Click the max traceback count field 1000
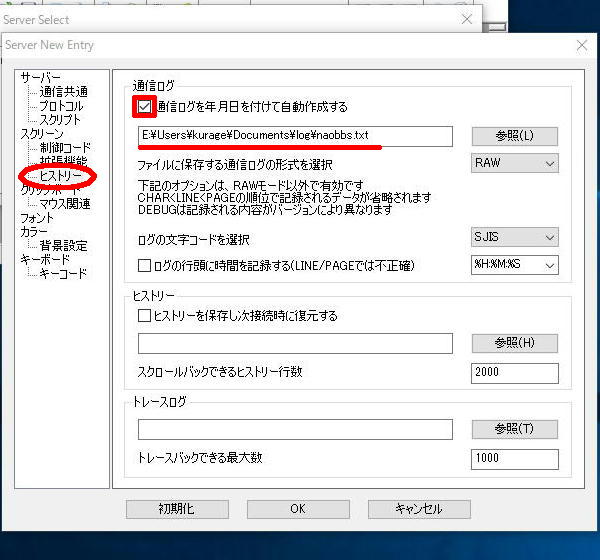Screen dimensions: 600x560 [515, 459]
